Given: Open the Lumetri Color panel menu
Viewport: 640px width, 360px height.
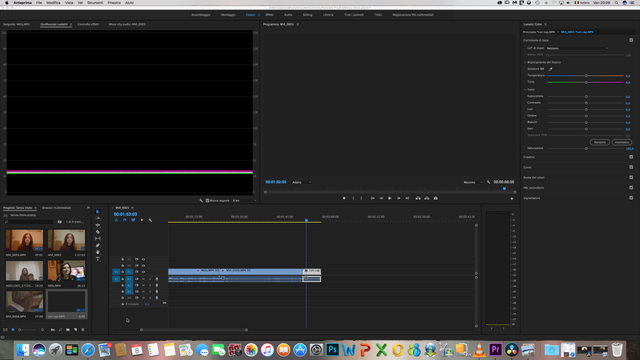Looking at the screenshot, I should tap(546, 24).
